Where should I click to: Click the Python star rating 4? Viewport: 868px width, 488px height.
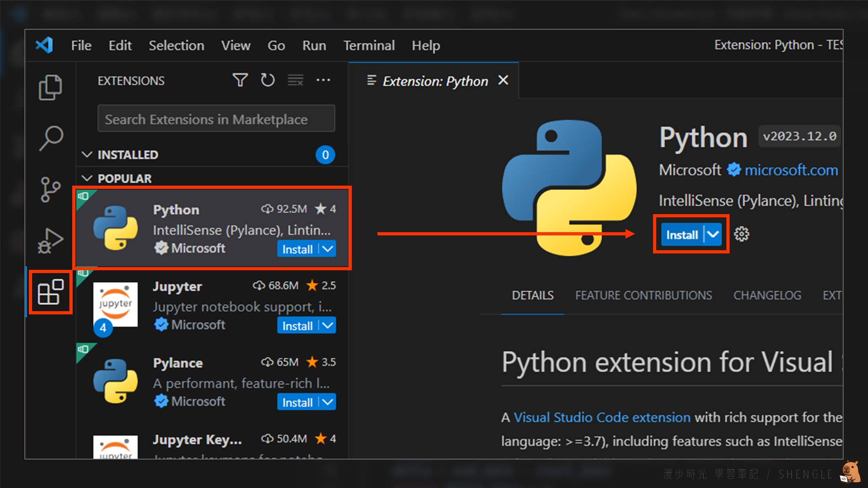tap(325, 209)
